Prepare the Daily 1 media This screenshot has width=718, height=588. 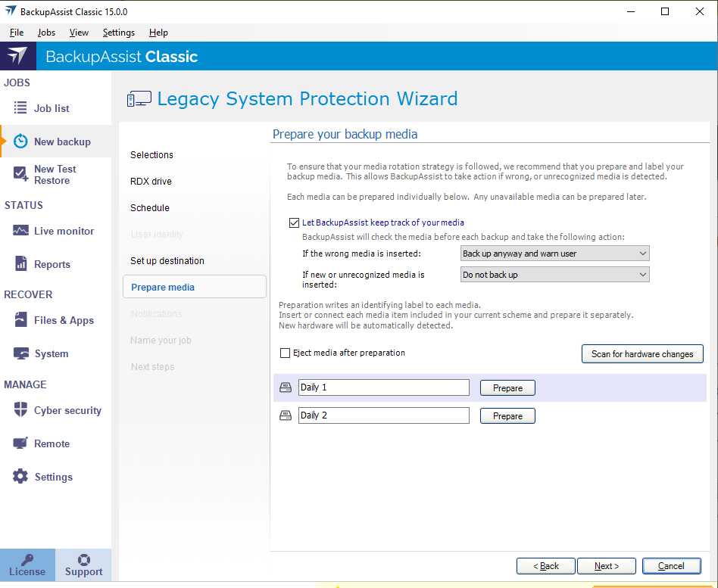[507, 387]
